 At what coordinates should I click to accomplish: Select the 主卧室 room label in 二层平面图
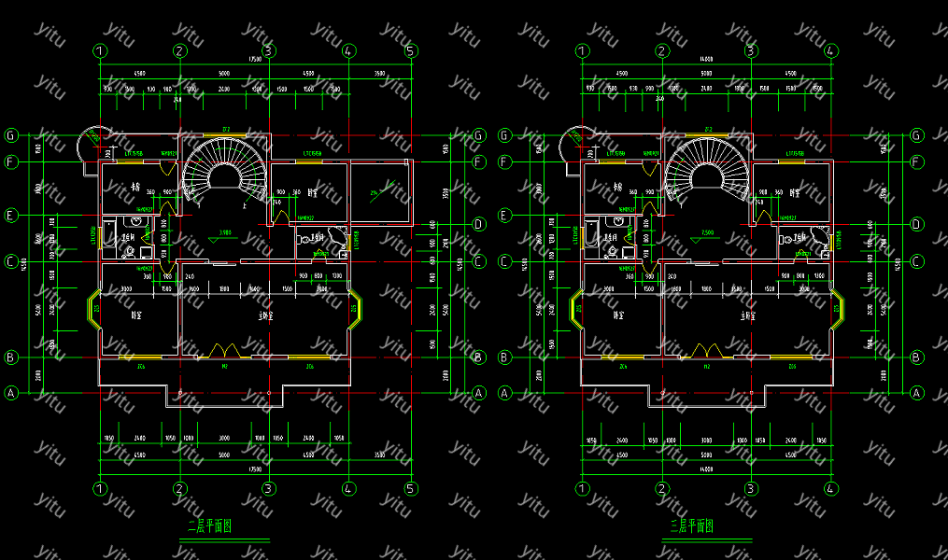coord(265,315)
